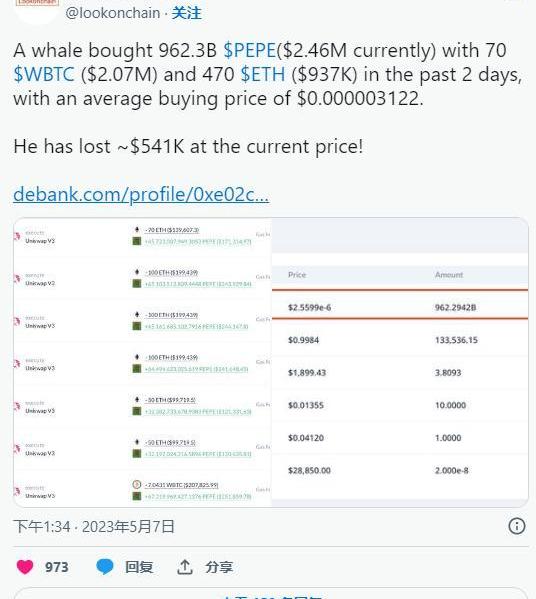Screen dimensions: 536x599
Task: Open the tweet info circle icon
Action: pos(517,526)
